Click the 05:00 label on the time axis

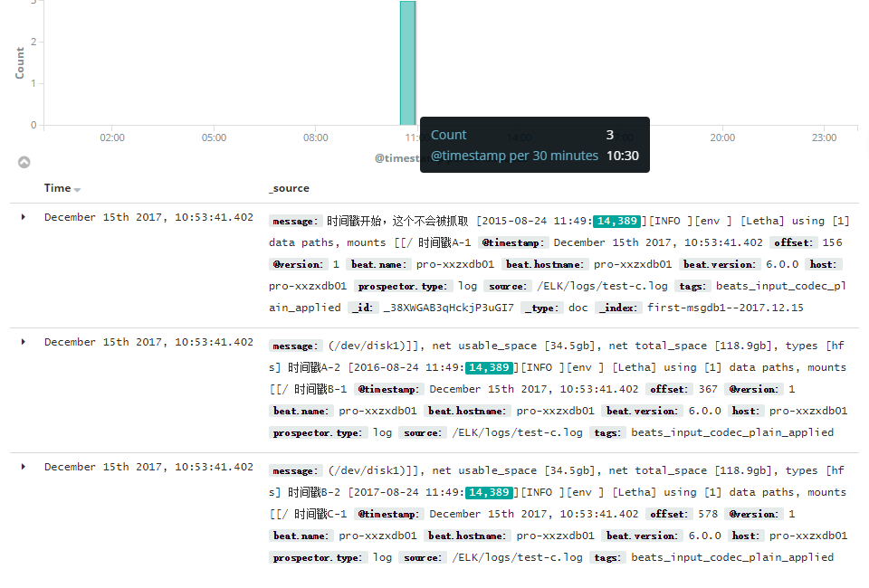214,138
